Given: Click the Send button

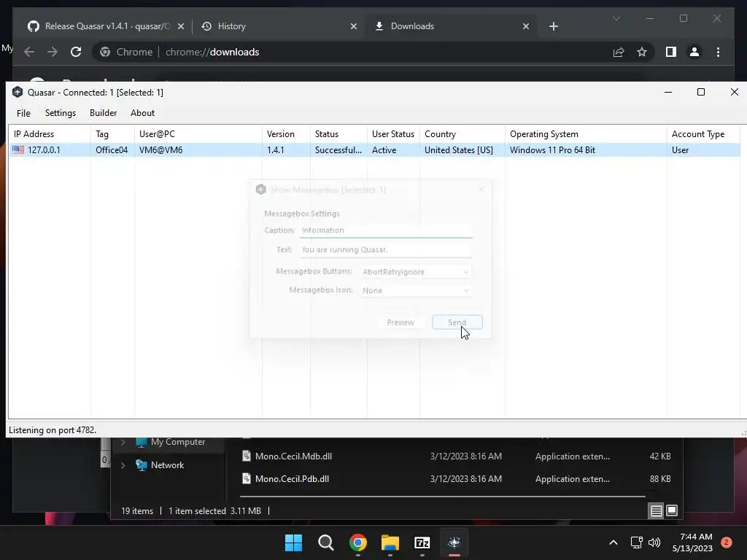Looking at the screenshot, I should (457, 322).
